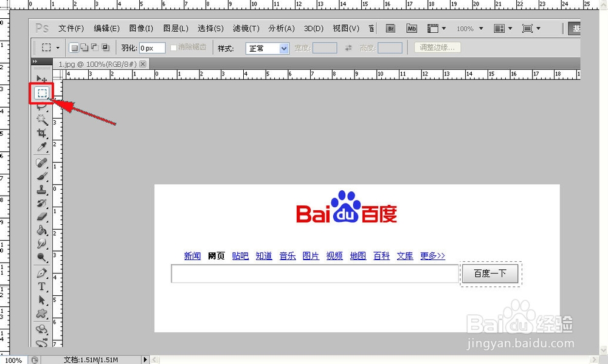Select the Eyedropper tool

42,146
